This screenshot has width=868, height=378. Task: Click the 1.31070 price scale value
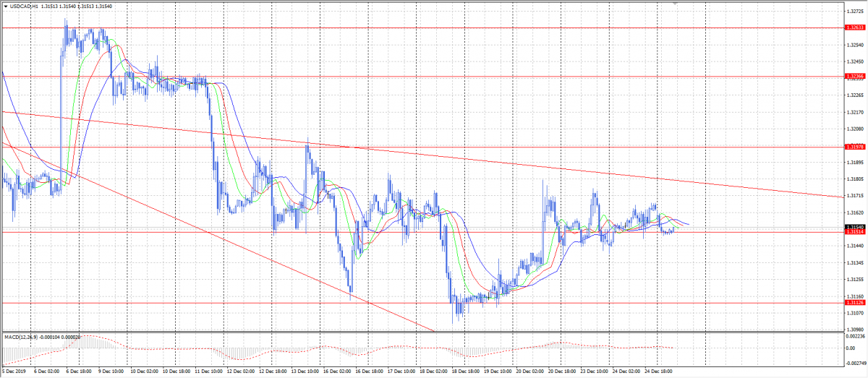(854, 313)
